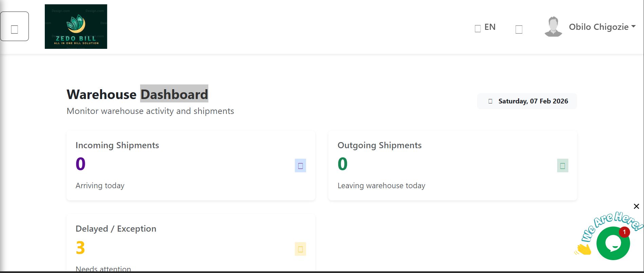644x273 pixels.
Task: Click the header icon left of avatar
Action: point(518,30)
